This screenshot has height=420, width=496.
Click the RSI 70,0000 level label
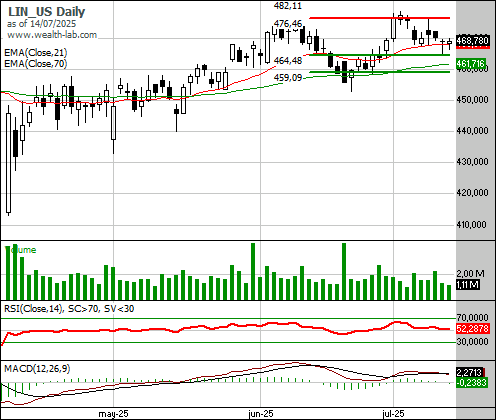pos(472,318)
